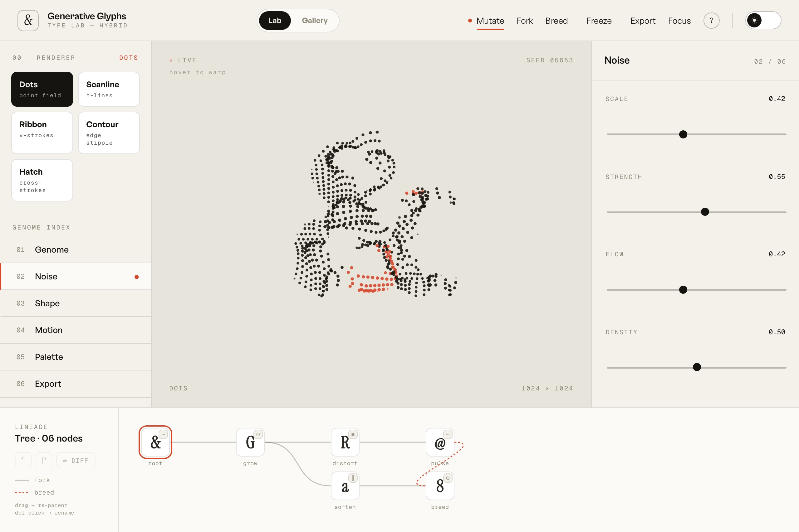Click the Density value 0.50
The image size is (799, 532).
coord(777,332)
